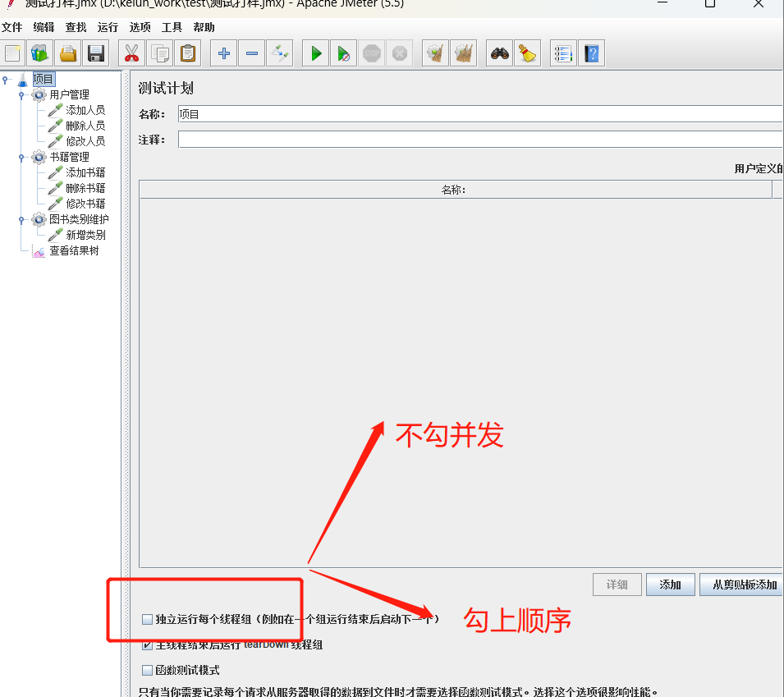Viewport: 784px width, 697px height.
Task: Select 用户管理 thread group label
Action: click(x=69, y=94)
